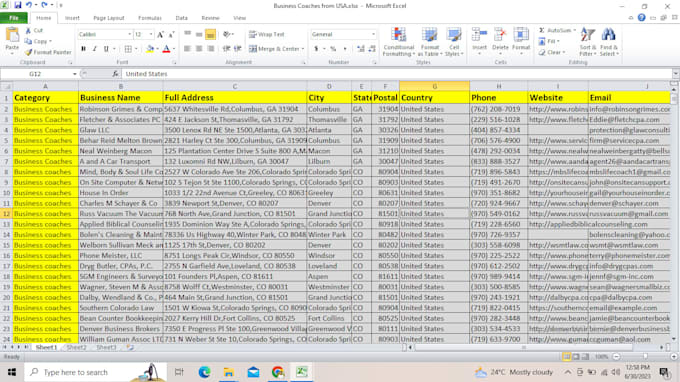Open the Clear dropdown in Editing group
Viewport: 680px width, 382px height.
[x=552, y=52]
